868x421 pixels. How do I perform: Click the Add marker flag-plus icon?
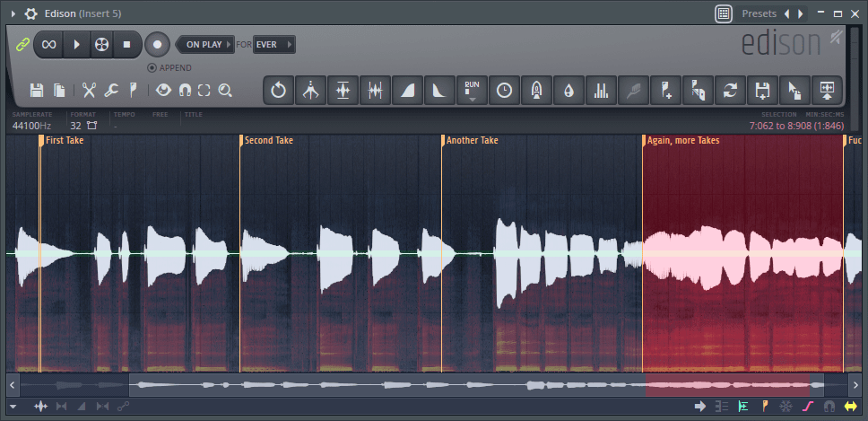[x=666, y=90]
